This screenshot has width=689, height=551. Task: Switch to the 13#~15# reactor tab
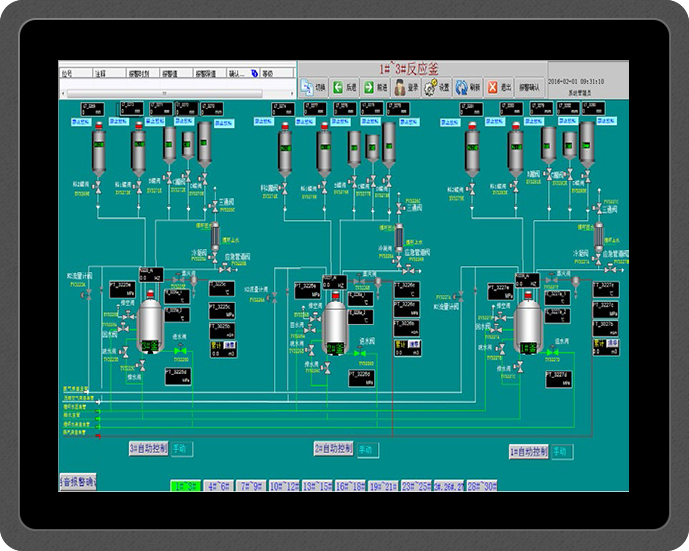[317, 486]
